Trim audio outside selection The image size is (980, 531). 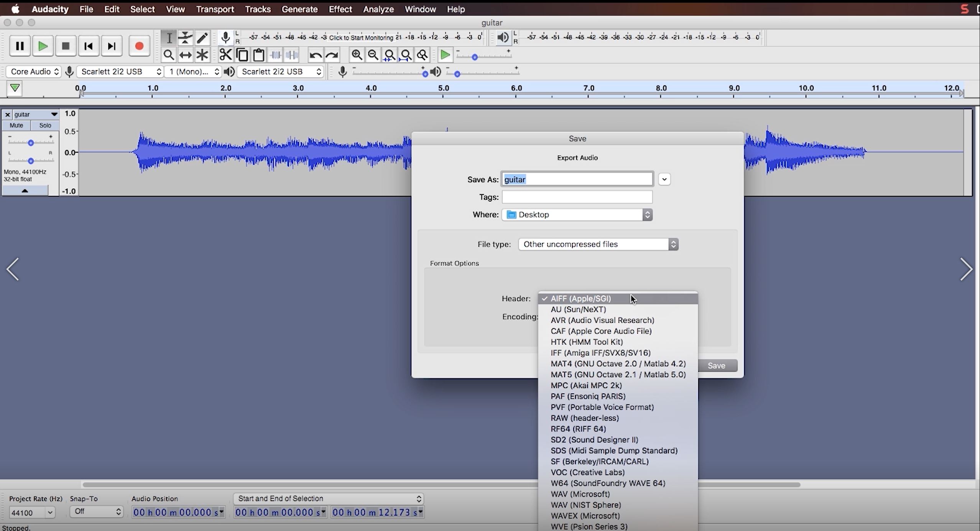point(275,55)
